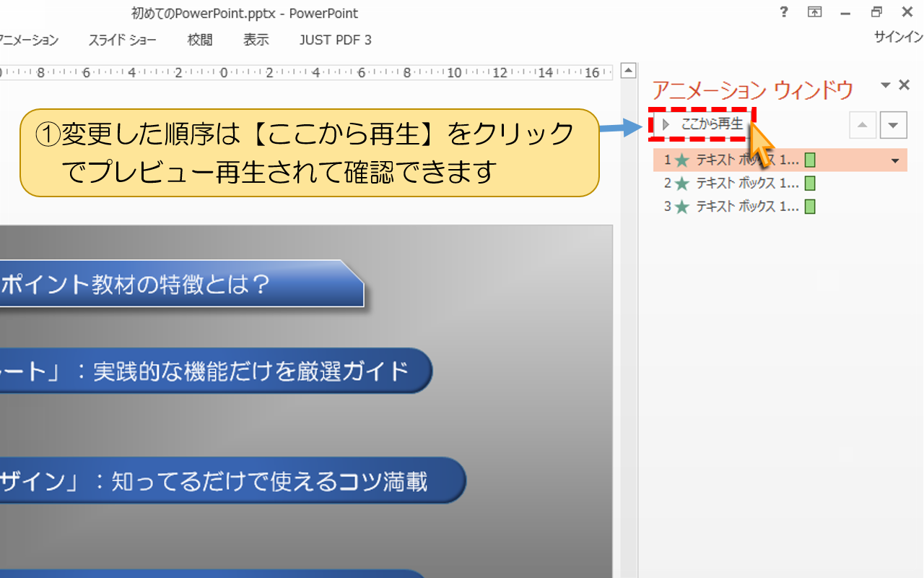Close the アニメーション ウィンドウ pane
This screenshot has width=924, height=578.
coord(904,85)
